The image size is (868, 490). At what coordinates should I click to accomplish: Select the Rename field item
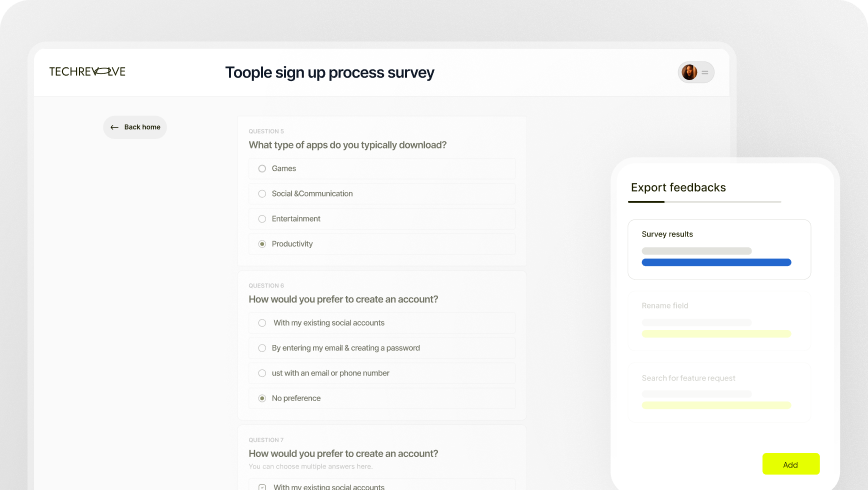pyautogui.click(x=665, y=306)
